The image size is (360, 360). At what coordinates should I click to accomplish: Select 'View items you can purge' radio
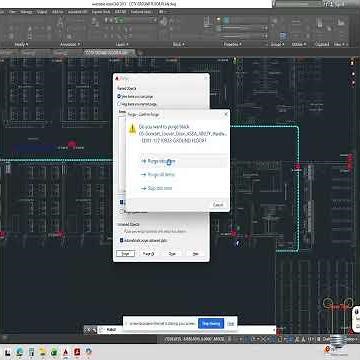pyautogui.click(x=119, y=96)
